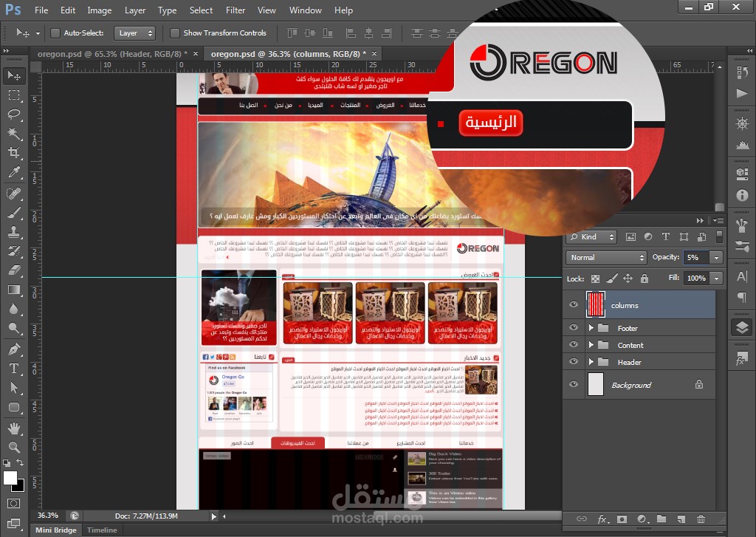Open the Timeline panel tab
The width and height of the screenshot is (756, 537).
pyautogui.click(x=102, y=530)
